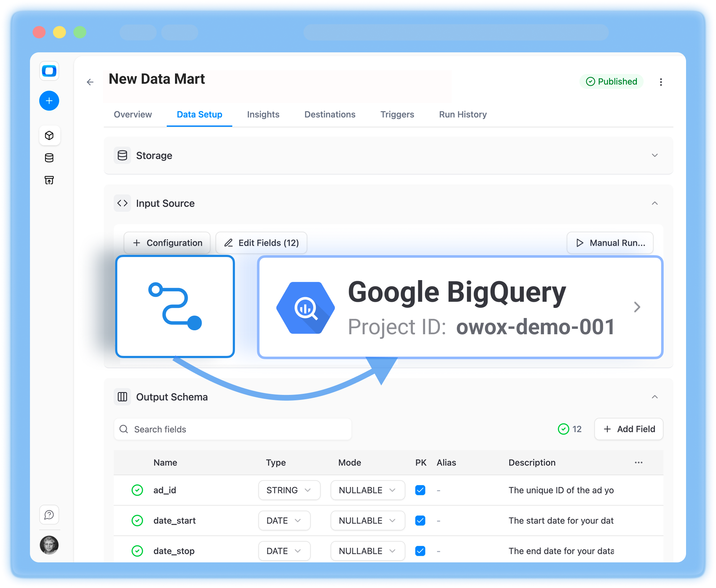Click the blue plus button in the sidebar

coord(49,101)
